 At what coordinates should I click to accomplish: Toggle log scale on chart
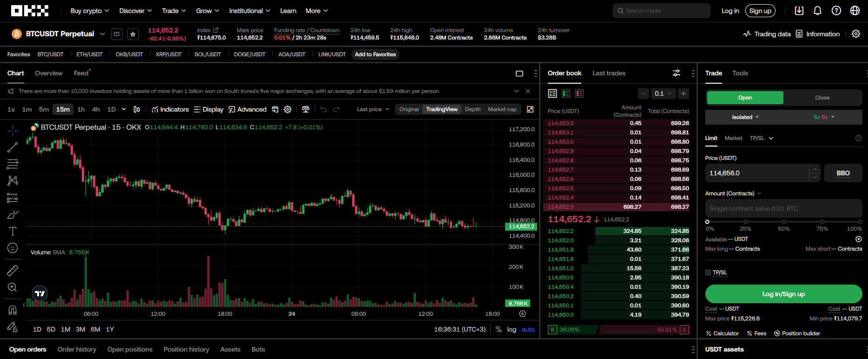point(512,329)
